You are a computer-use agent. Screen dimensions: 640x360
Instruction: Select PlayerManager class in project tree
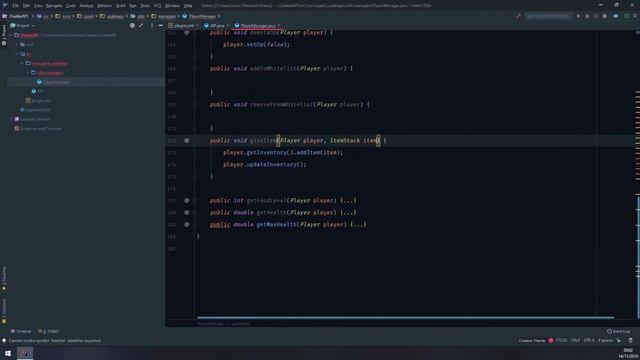56,82
